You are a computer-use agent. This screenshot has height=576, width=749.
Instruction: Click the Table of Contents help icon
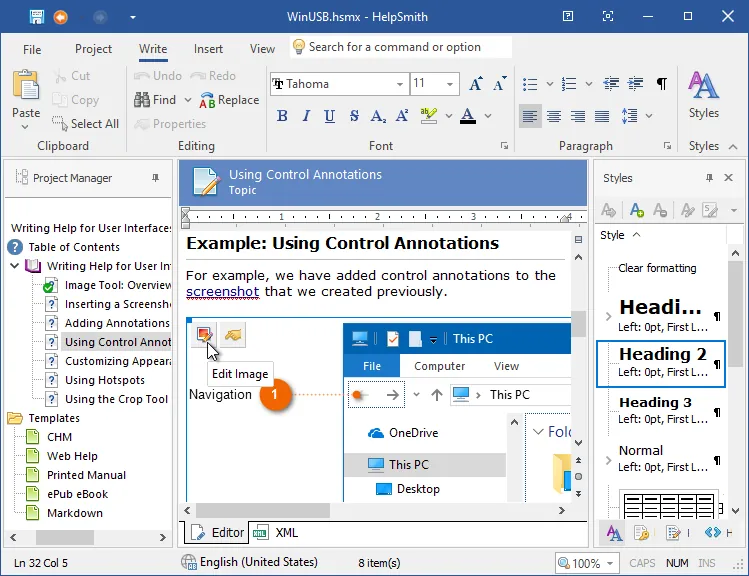tap(15, 247)
